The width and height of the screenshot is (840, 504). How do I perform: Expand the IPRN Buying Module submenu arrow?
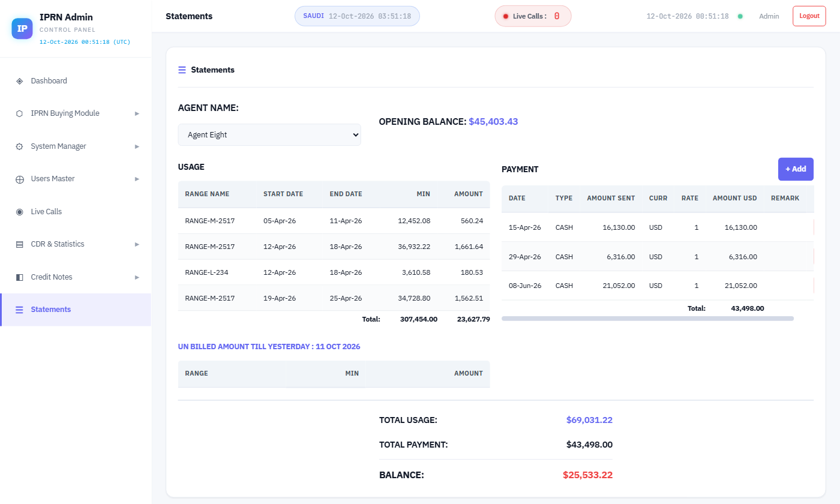point(137,113)
